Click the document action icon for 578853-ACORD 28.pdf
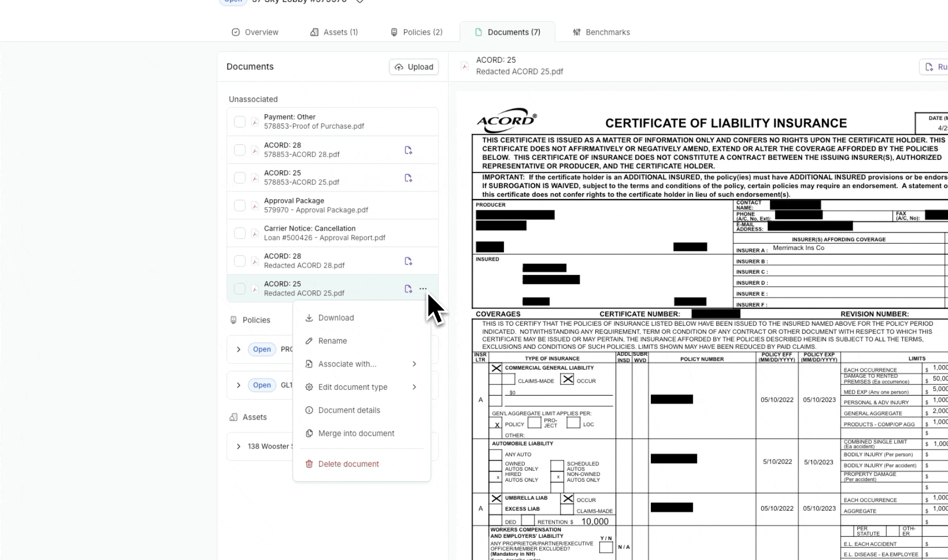Screen dimensions: 948x560 click(x=408, y=150)
